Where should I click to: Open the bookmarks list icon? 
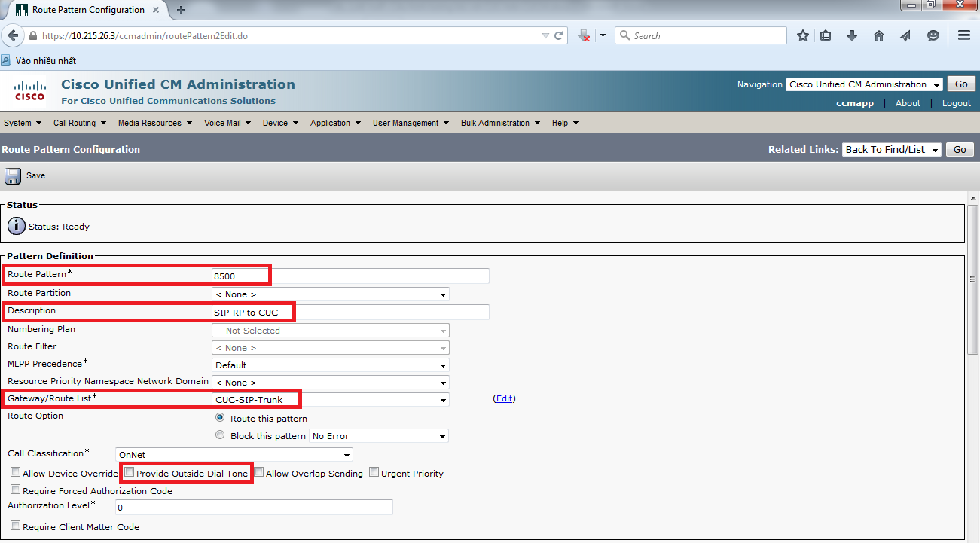(x=826, y=35)
